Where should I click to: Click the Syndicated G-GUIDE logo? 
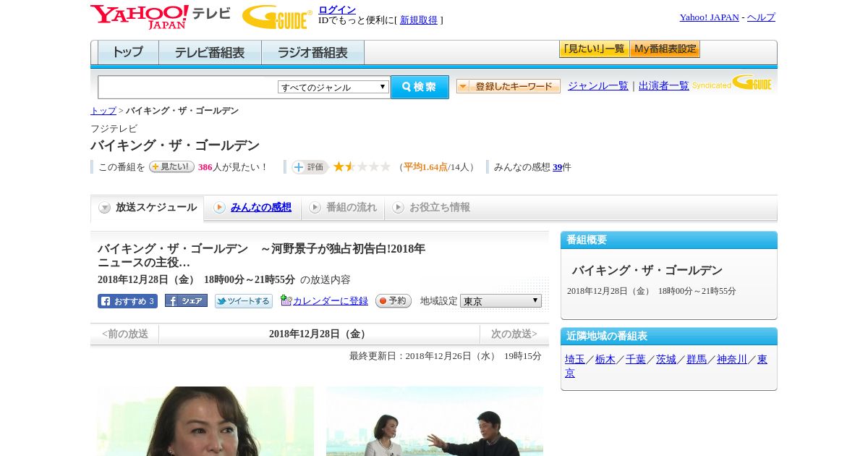coord(732,83)
